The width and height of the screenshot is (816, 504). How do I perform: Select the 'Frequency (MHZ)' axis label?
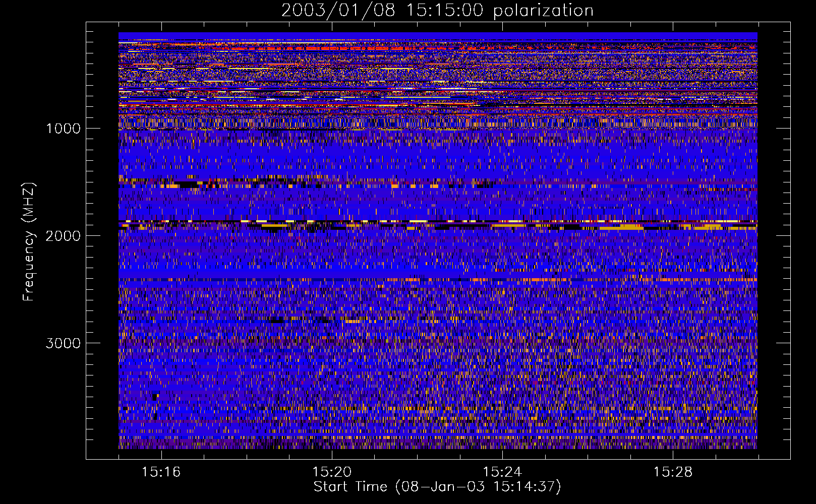click(x=29, y=242)
